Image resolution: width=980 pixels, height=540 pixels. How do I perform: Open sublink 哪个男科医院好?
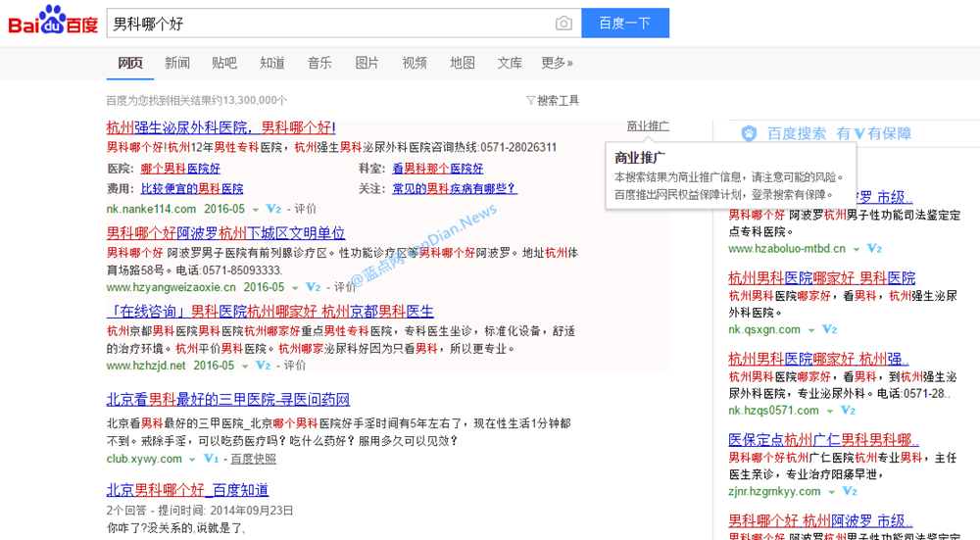pyautogui.click(x=180, y=169)
